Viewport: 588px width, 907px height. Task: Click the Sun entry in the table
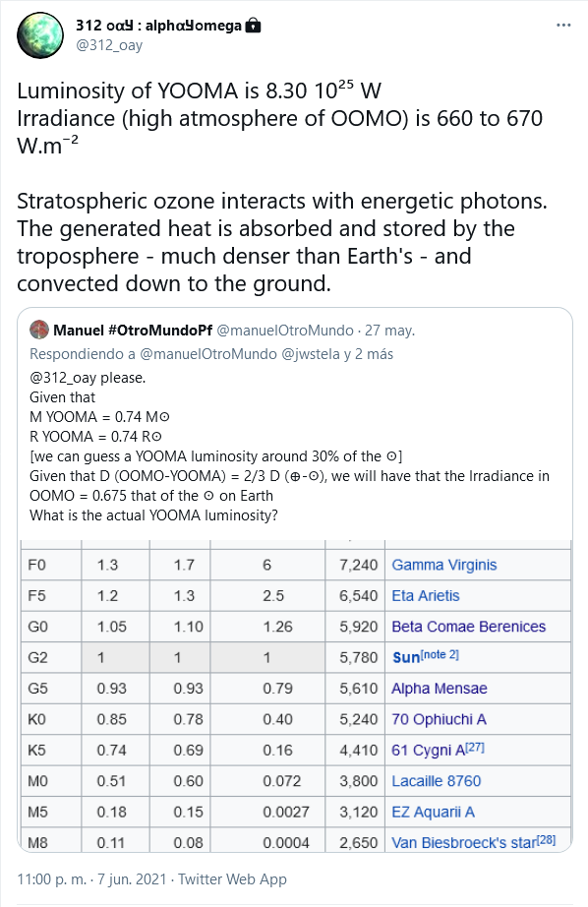pyautogui.click(x=406, y=658)
